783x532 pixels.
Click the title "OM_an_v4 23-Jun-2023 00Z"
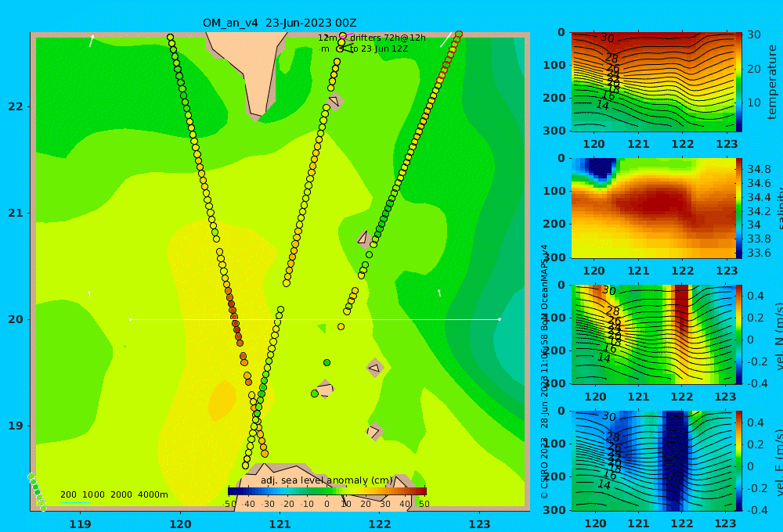click(x=280, y=23)
